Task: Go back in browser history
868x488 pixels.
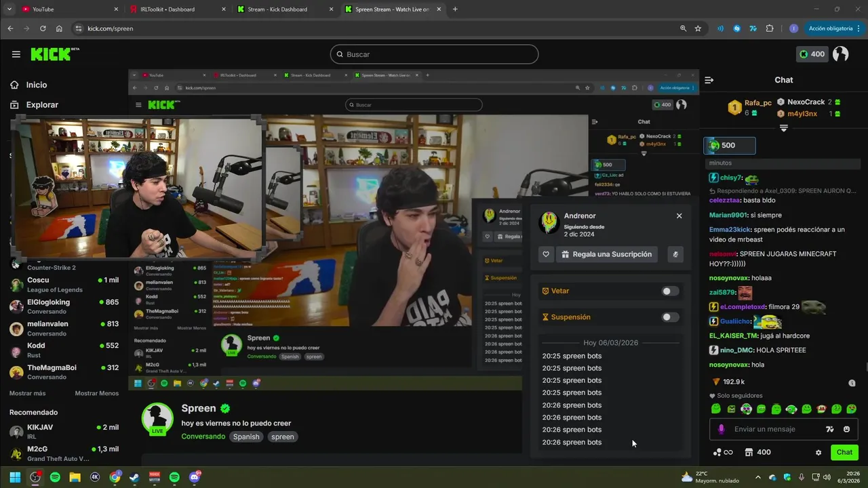Action: [x=10, y=28]
